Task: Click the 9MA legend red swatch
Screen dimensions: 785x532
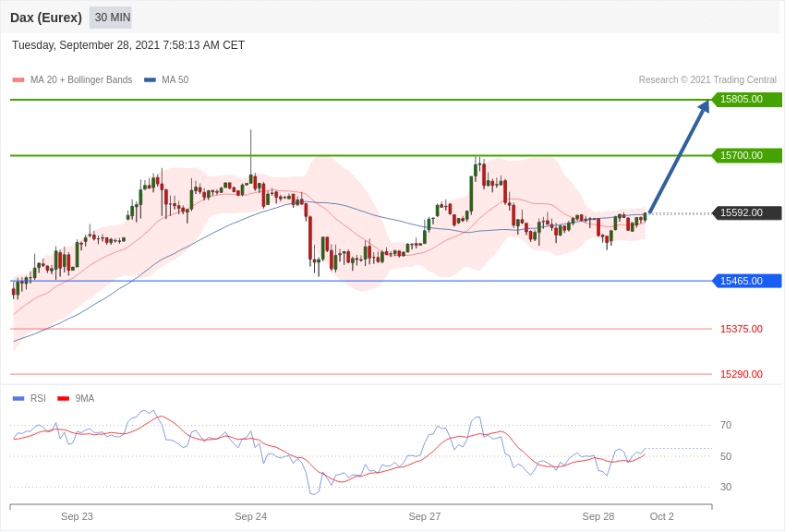Action: (x=64, y=399)
